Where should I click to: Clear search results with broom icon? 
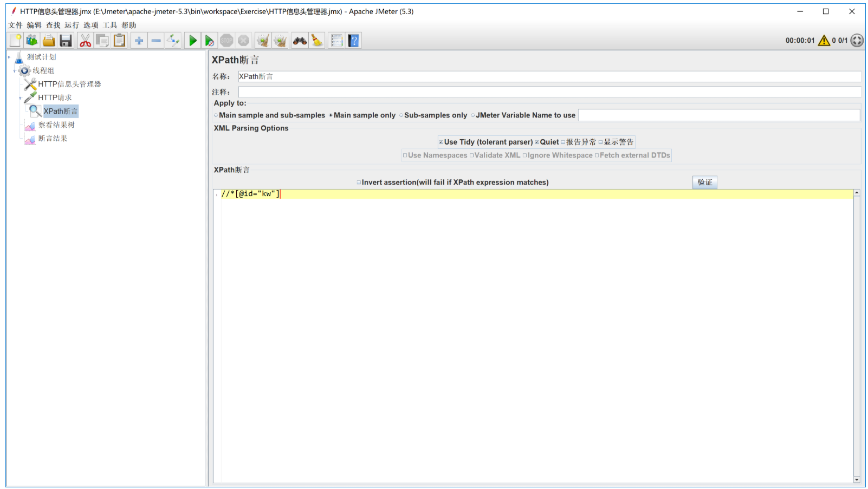[x=316, y=40]
